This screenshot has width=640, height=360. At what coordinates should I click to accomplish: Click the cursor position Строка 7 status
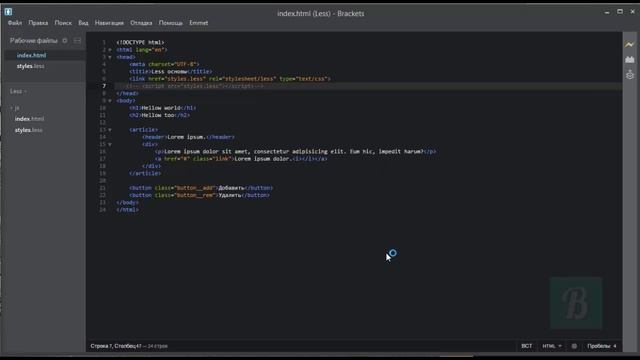(116, 346)
